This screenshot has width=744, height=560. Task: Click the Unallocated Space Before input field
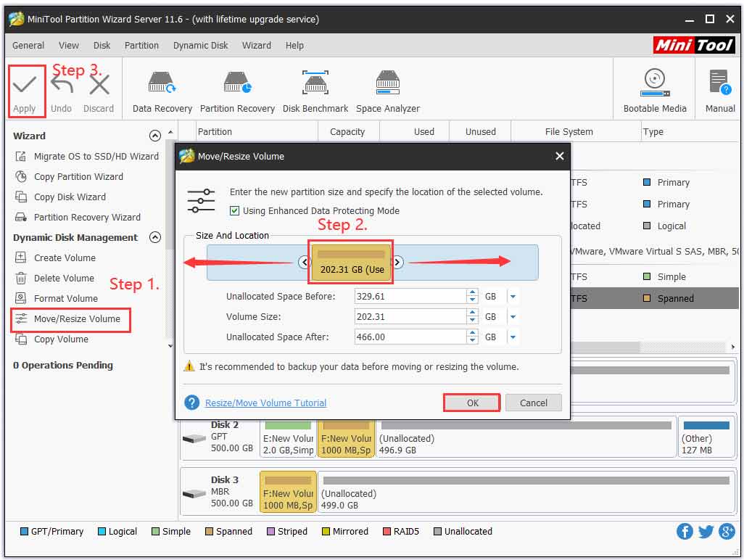410,297
